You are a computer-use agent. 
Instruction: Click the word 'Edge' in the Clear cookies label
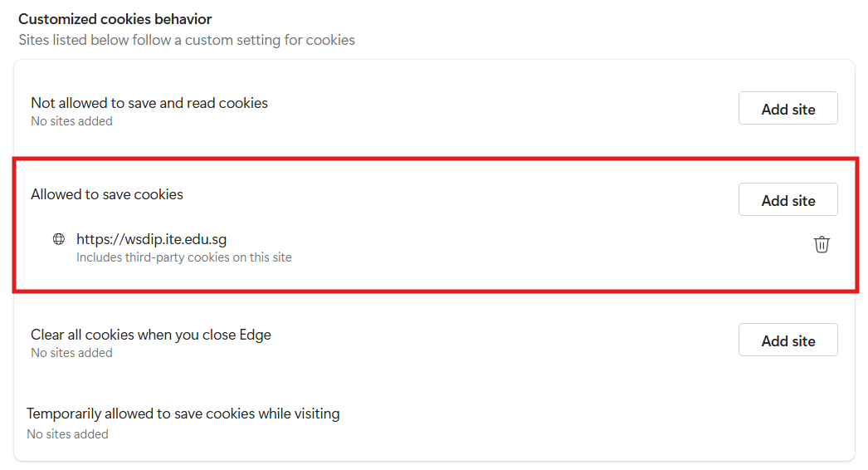(255, 335)
